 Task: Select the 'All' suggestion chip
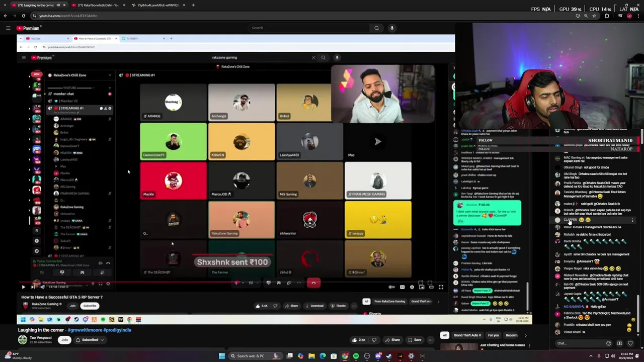tap(445, 335)
